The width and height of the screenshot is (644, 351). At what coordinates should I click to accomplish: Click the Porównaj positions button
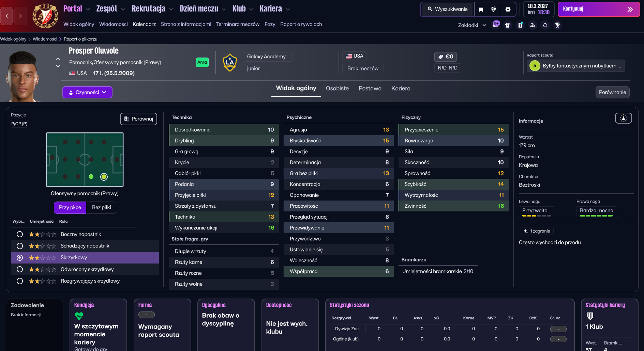point(138,119)
